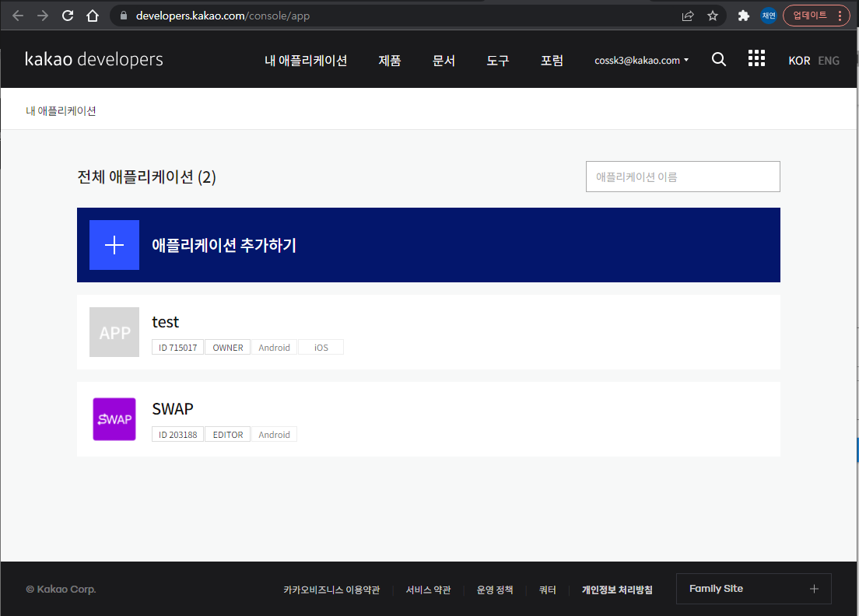
Task: Expand the Family Site dropdown
Action: tap(754, 589)
